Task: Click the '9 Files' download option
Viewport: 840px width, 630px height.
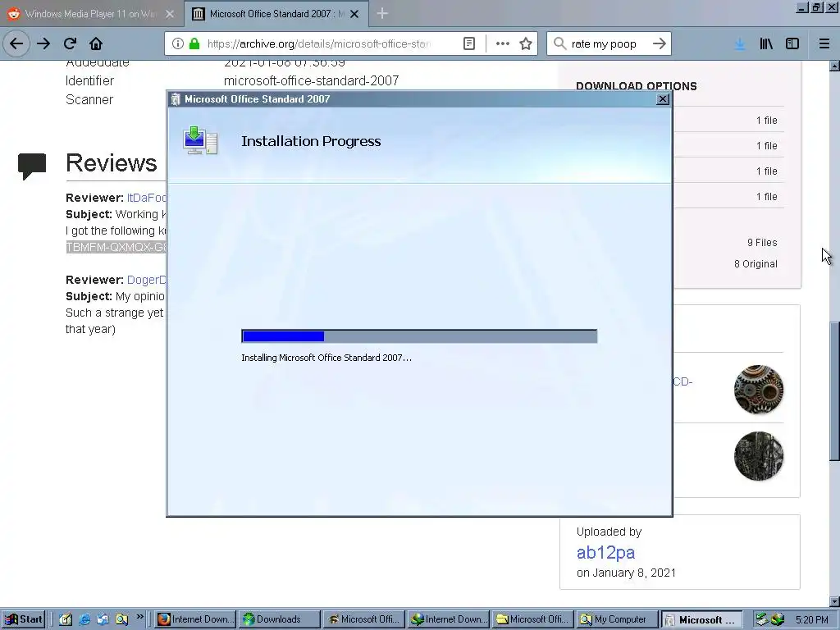Action: [762, 243]
